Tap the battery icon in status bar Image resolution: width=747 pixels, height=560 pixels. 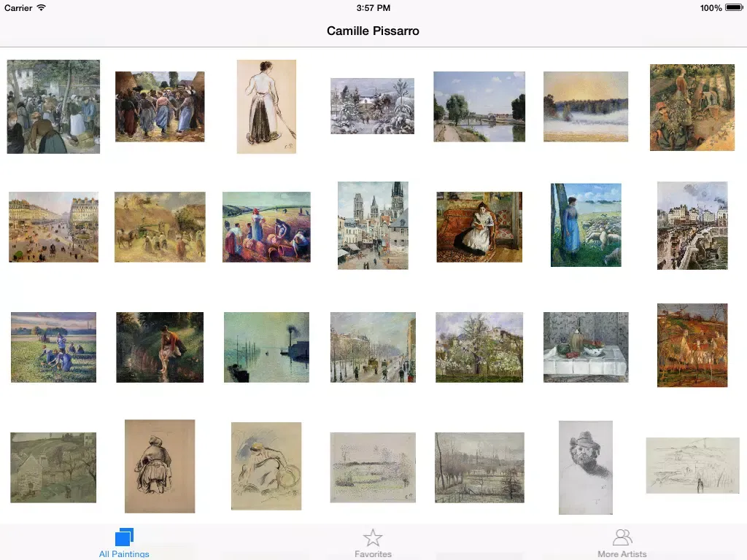[734, 7]
